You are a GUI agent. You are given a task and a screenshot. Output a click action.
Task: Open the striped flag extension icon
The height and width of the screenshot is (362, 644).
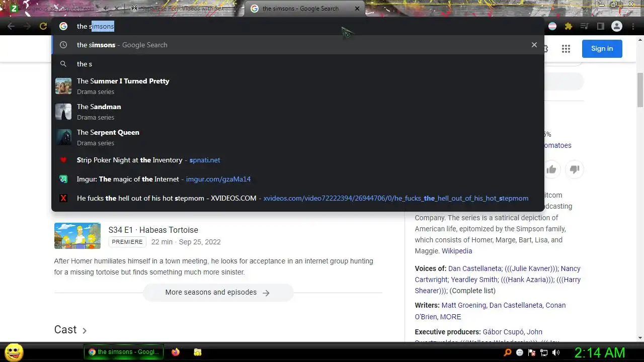tap(552, 26)
